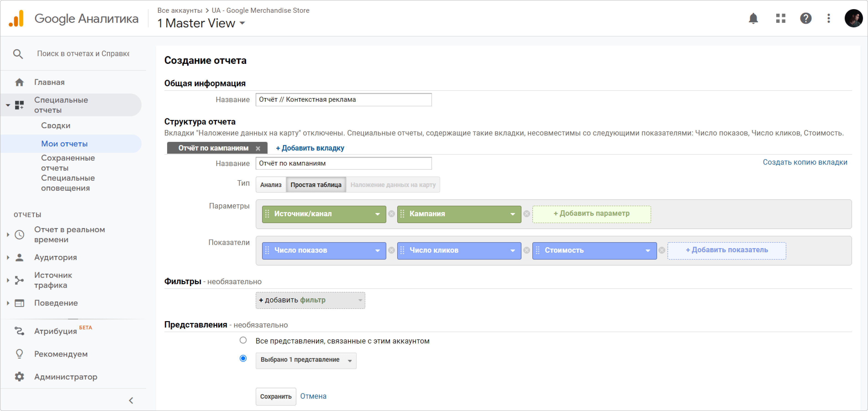Click the Сохранить button
868x411 pixels.
(x=276, y=397)
